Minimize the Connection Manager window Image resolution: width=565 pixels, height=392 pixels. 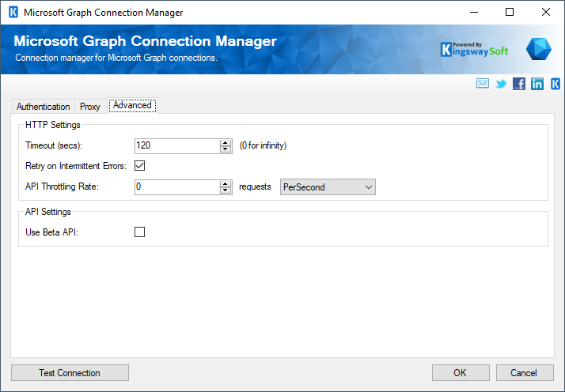[474, 12]
